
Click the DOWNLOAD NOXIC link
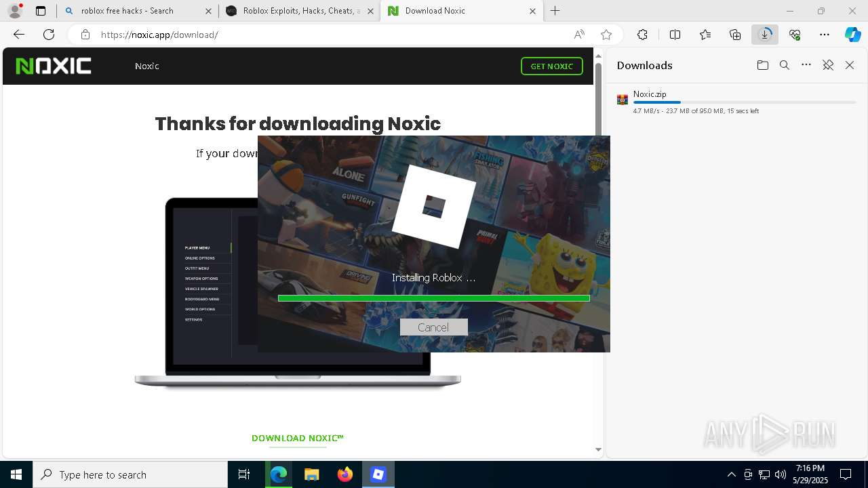pos(298,438)
